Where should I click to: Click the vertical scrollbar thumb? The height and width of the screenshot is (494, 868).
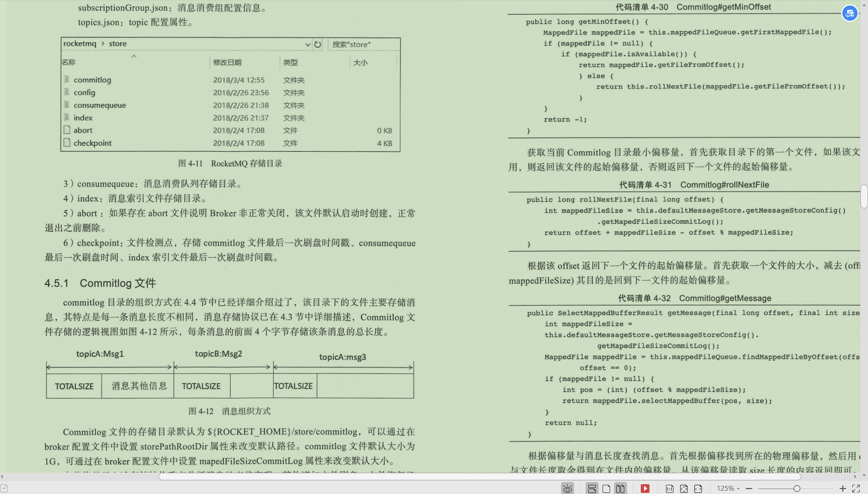[864, 197]
